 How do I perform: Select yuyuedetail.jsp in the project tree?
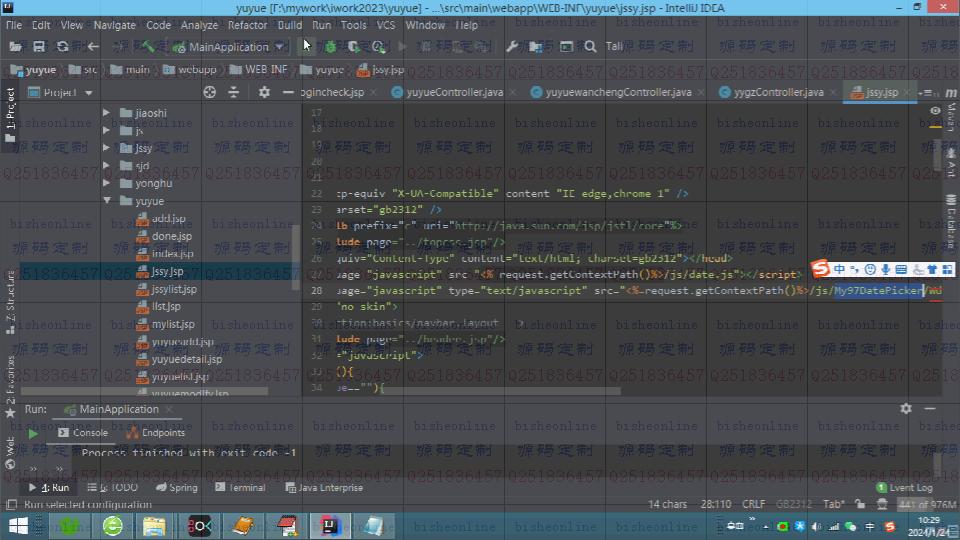pos(187,359)
